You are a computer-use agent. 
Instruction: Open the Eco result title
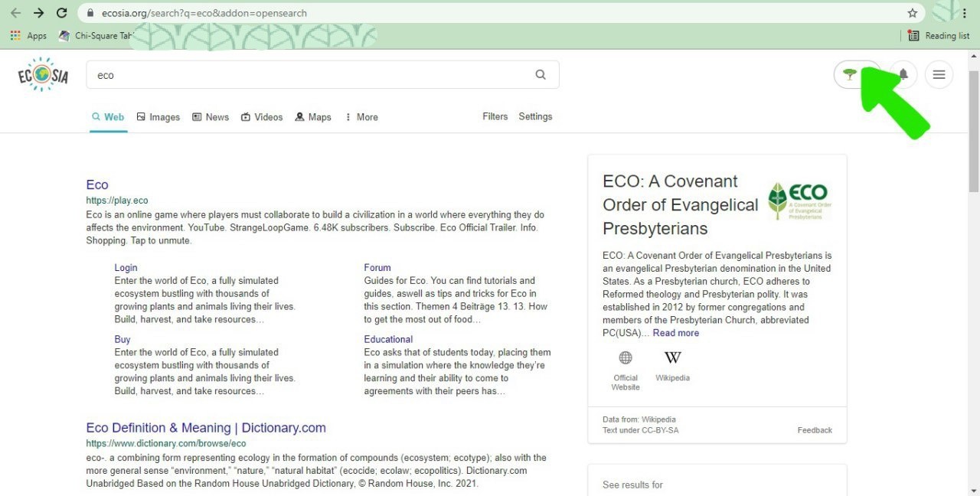coord(97,184)
